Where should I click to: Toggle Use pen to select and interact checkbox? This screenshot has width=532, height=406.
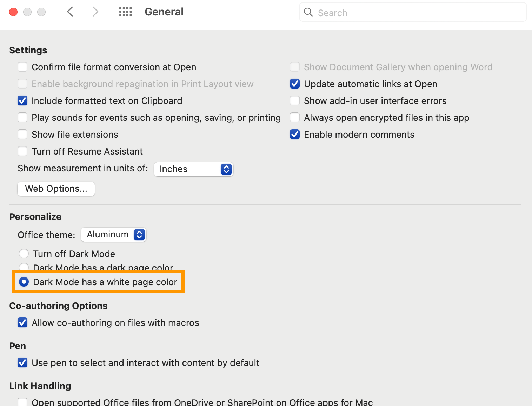click(x=22, y=362)
